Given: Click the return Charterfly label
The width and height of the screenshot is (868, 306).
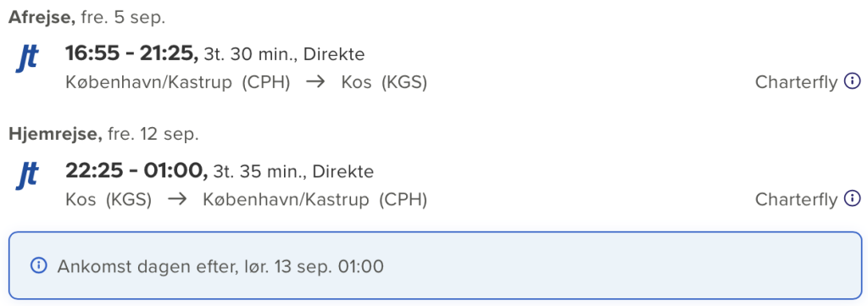Looking at the screenshot, I should pyautogui.click(x=796, y=198).
